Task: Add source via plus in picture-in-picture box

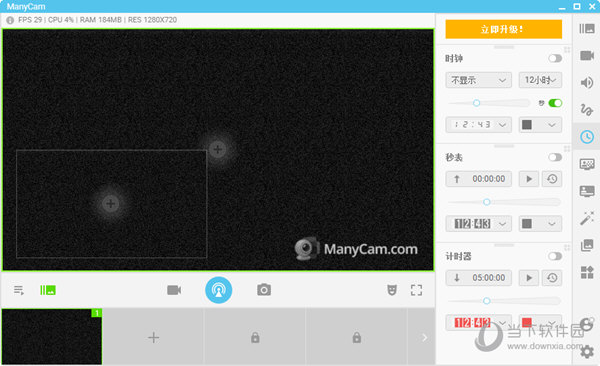Action: pyautogui.click(x=111, y=203)
